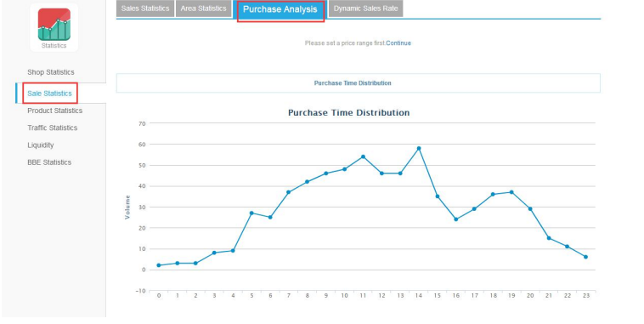The height and width of the screenshot is (324, 644).
Task: Click the data point at hour 11
Action: (363, 156)
